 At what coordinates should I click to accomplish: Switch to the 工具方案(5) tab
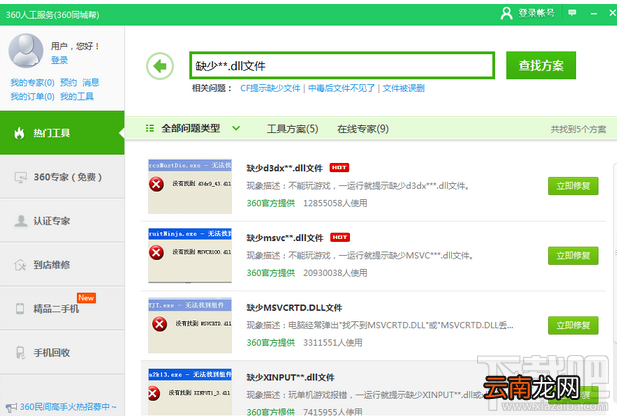click(292, 129)
